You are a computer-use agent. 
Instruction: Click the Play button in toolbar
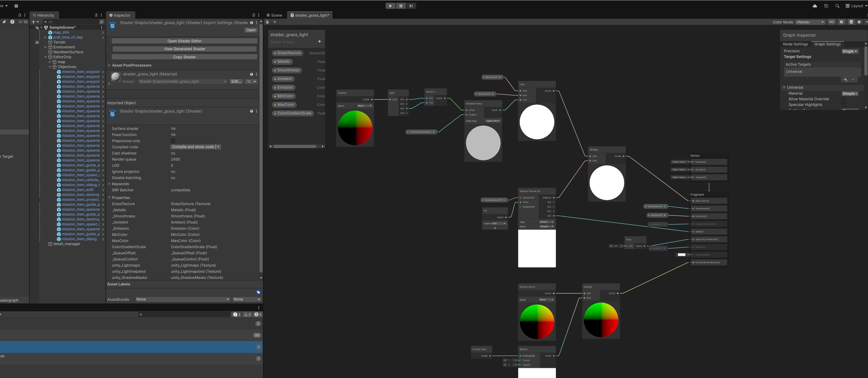[x=390, y=6]
